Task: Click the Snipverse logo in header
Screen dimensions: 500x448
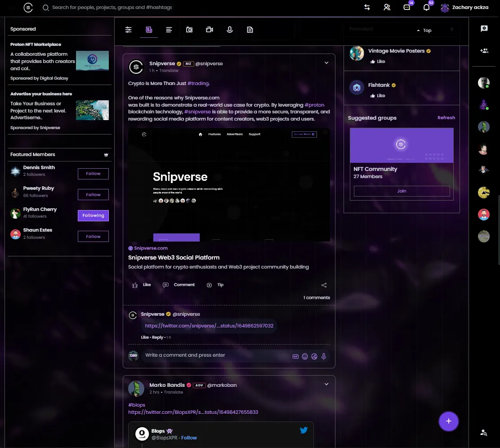Action: click(28, 7)
